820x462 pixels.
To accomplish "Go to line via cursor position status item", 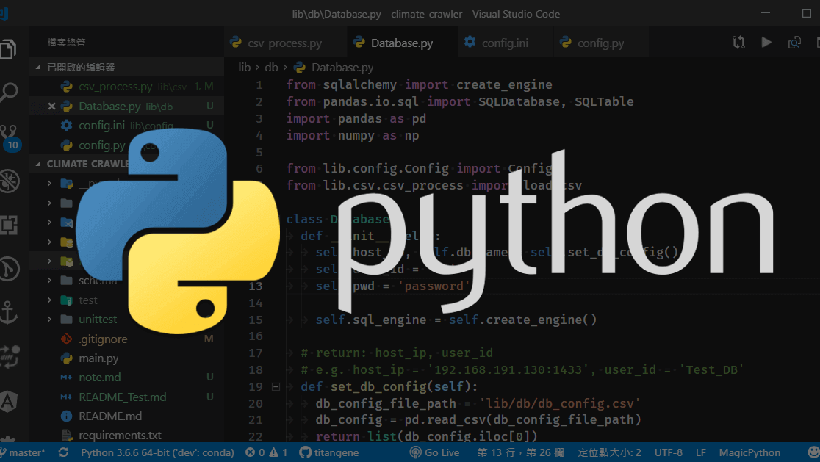I will pos(520,453).
